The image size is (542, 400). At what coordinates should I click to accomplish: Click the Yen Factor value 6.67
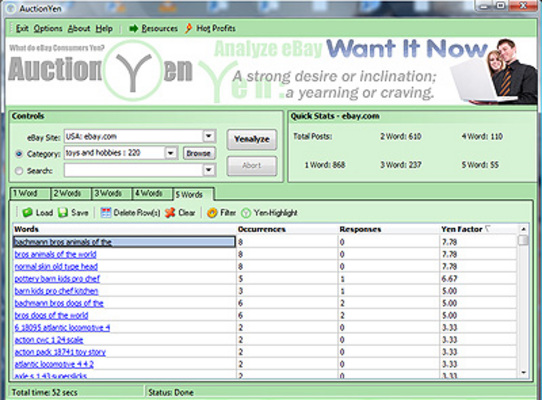point(450,279)
